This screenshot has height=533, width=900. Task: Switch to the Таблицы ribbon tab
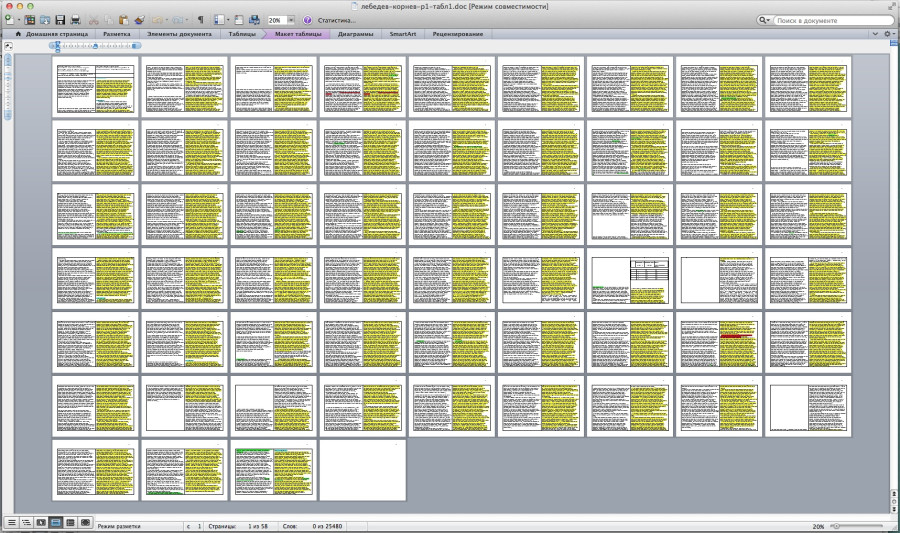coord(241,34)
